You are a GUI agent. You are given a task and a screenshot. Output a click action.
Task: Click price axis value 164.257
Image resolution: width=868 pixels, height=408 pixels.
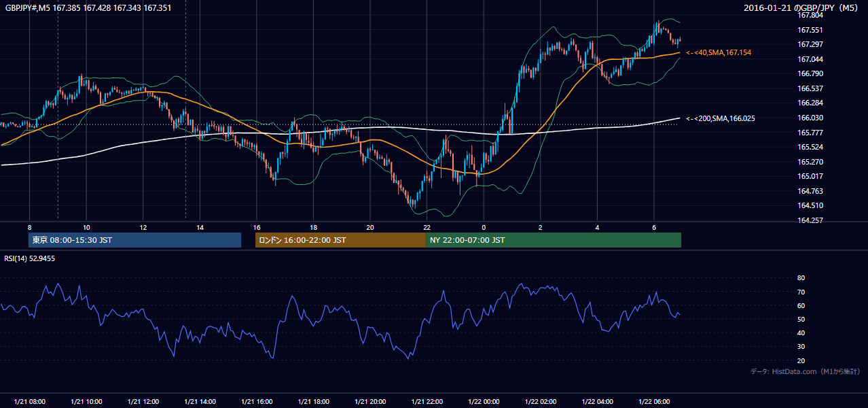[x=810, y=220]
